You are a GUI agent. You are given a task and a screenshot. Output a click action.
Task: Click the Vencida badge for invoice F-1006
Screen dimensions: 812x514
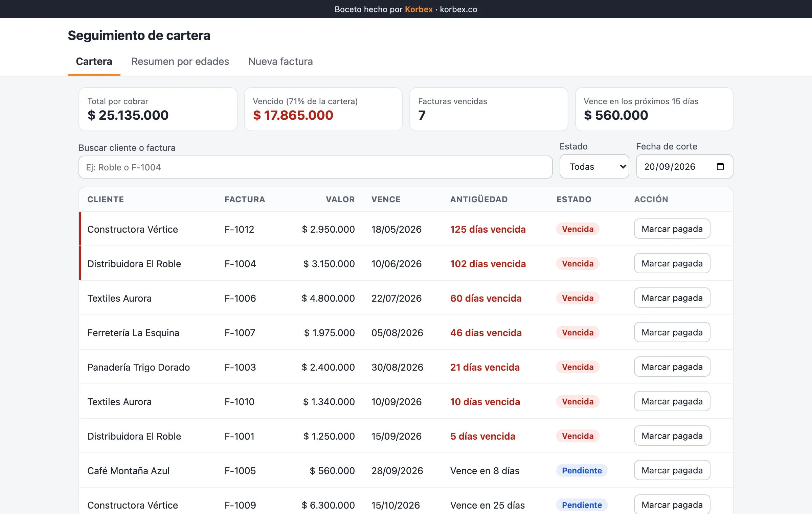coord(578,298)
